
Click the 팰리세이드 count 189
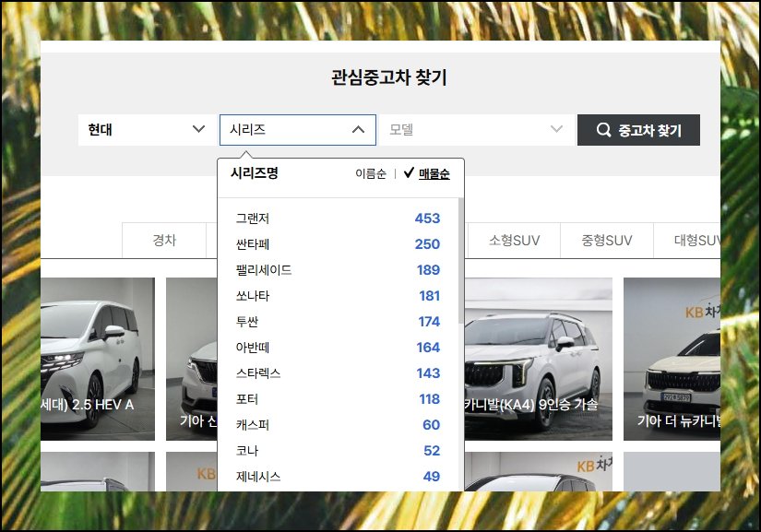coord(429,269)
